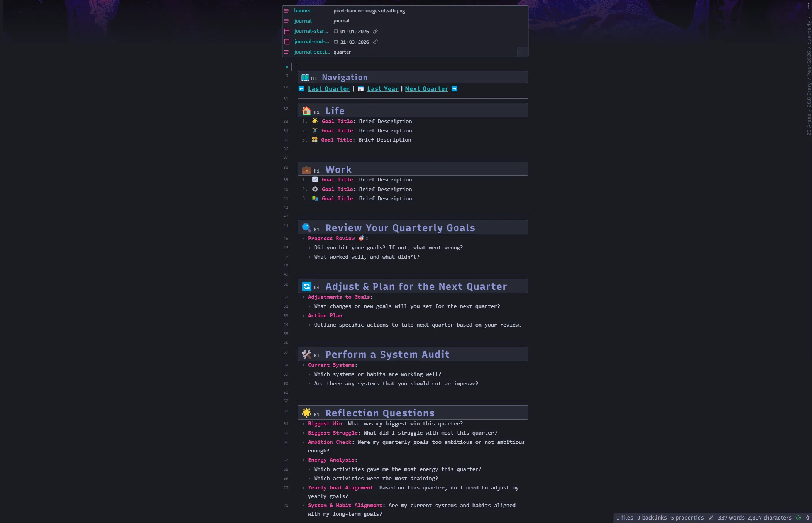
Task: Click the Last Quarter navigation link
Action: pos(328,89)
